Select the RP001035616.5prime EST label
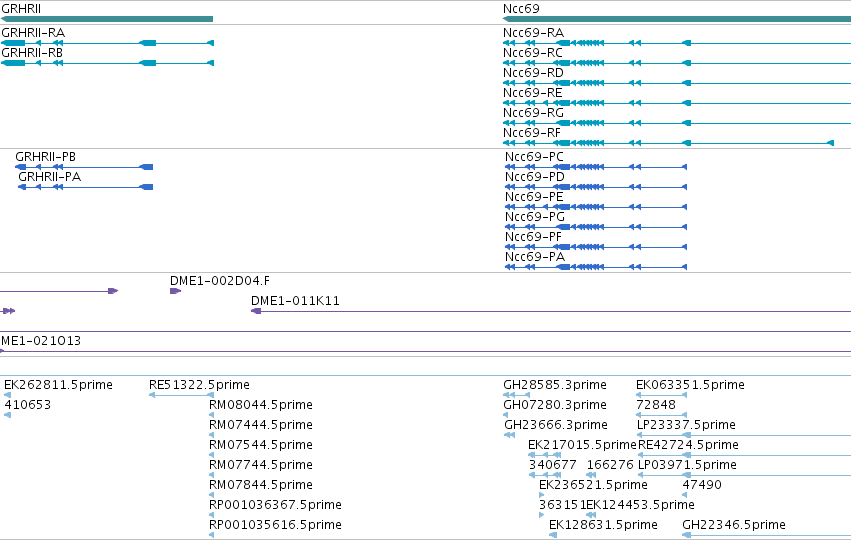 click(x=275, y=526)
